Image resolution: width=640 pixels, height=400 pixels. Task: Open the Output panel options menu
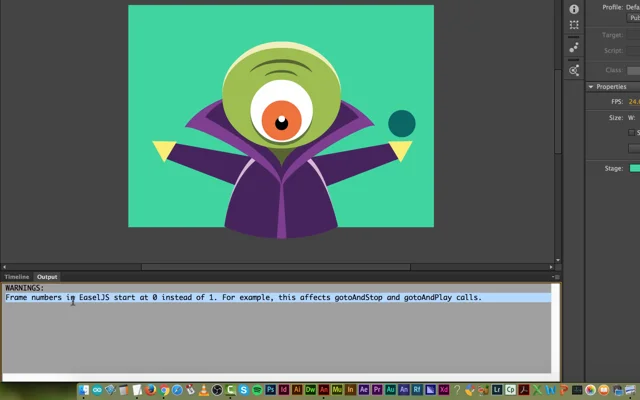tap(554, 277)
